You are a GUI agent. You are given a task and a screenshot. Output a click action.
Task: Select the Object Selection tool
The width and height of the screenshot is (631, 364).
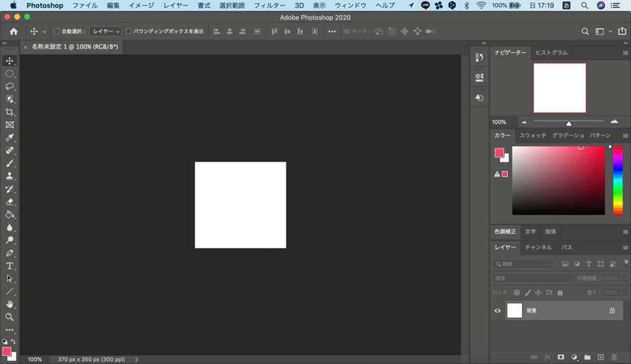(9, 99)
